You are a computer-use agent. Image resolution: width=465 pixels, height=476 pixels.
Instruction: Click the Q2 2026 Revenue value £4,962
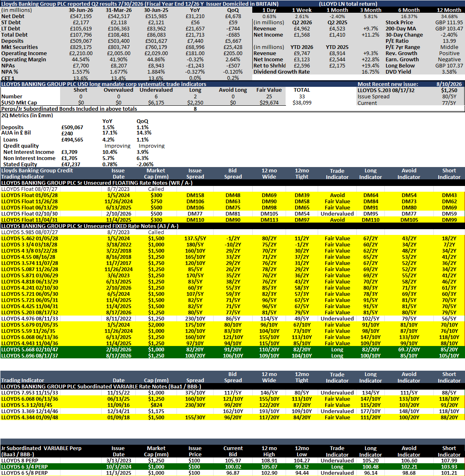[x=302, y=29]
